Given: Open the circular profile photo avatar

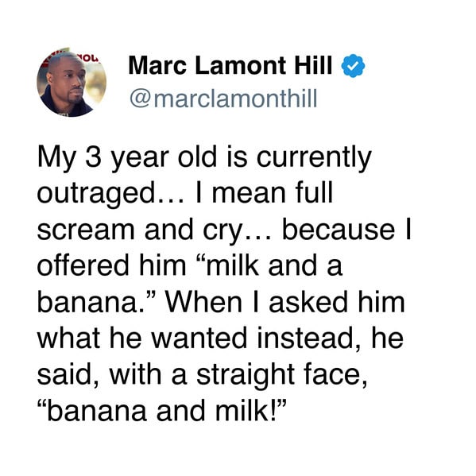Looking at the screenshot, I should pyautogui.click(x=72, y=82).
